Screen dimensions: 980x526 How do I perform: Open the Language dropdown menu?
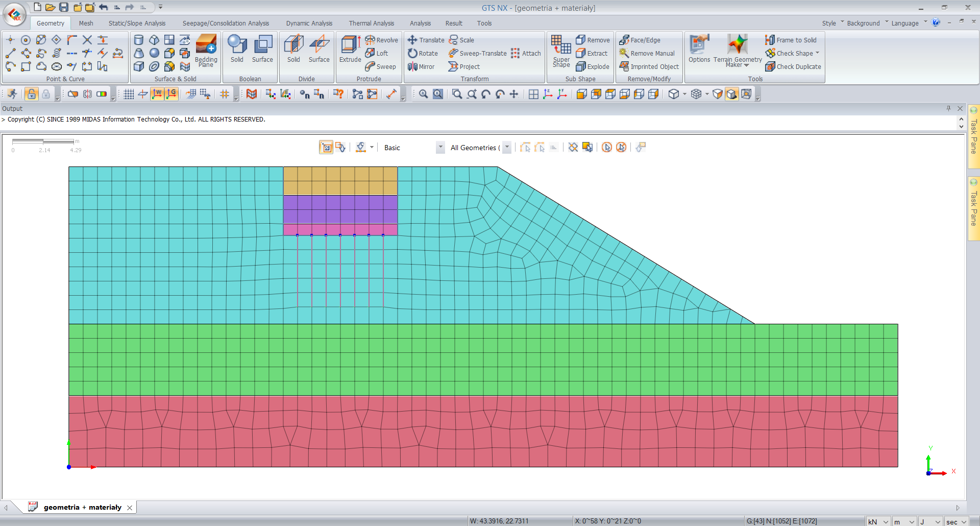909,23
